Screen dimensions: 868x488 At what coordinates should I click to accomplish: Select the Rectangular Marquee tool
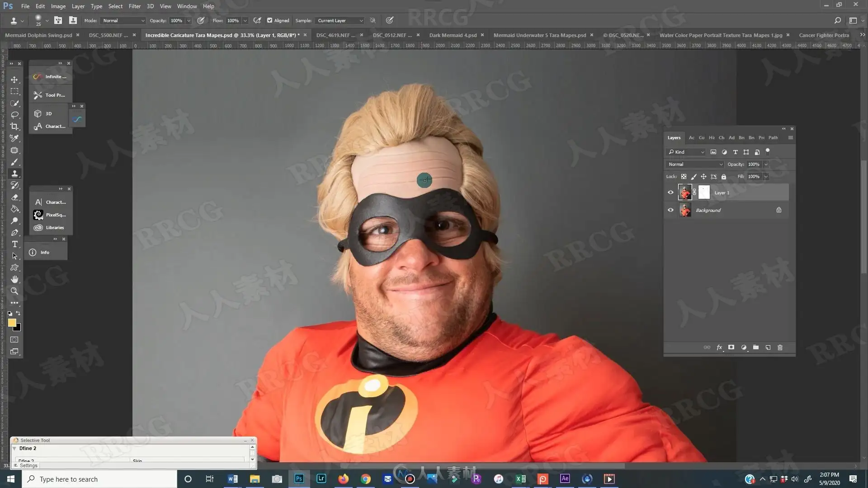[14, 91]
